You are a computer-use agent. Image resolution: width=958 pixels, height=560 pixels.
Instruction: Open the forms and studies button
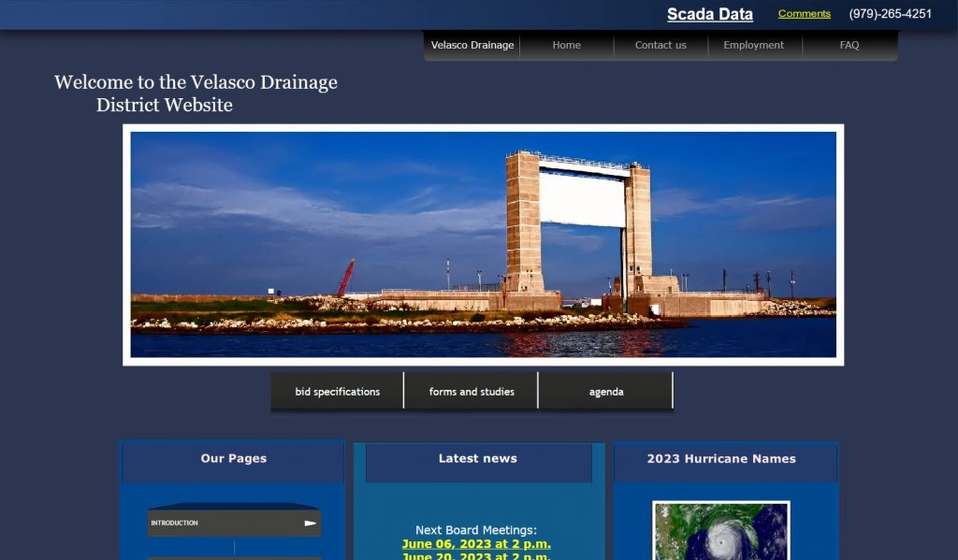coord(472,392)
